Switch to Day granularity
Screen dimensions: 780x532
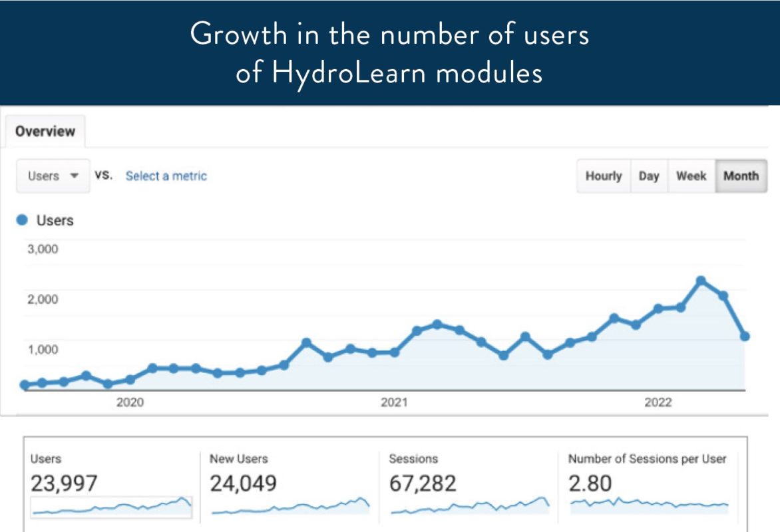[x=648, y=176]
